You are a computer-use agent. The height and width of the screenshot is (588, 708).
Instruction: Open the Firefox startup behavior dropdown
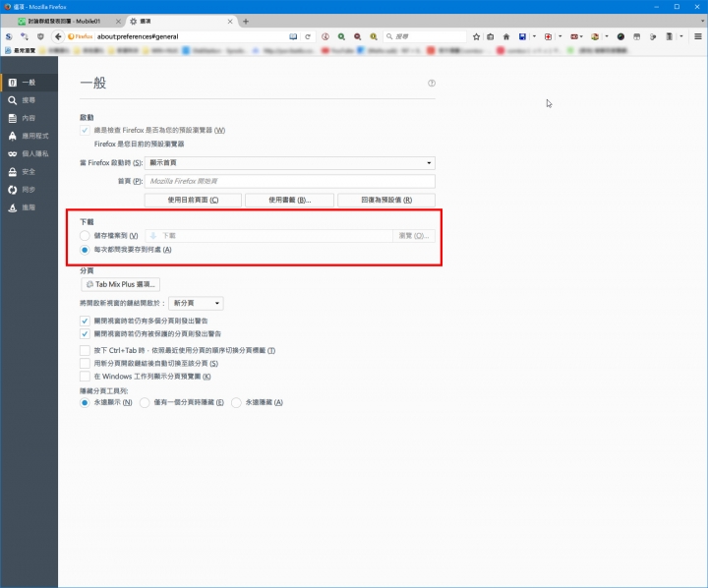(x=290, y=162)
